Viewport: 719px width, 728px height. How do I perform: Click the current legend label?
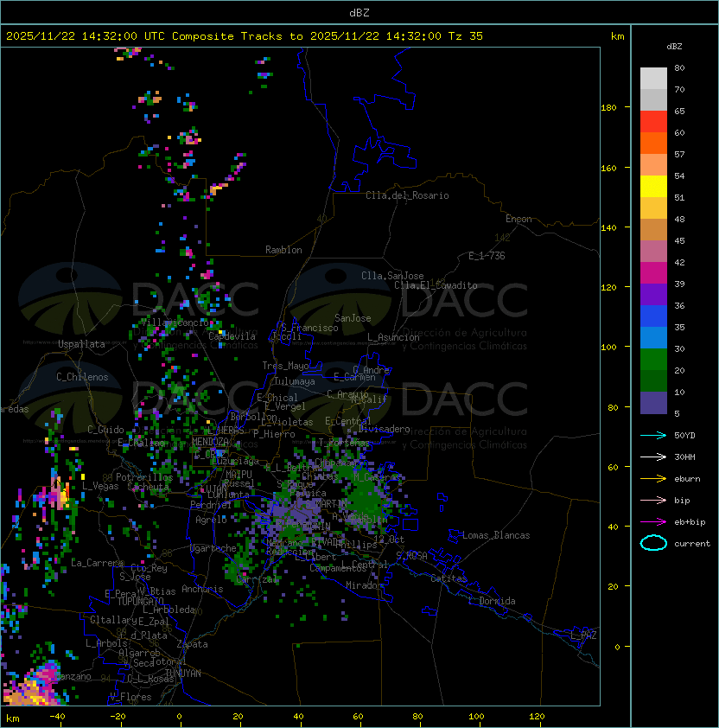(x=692, y=544)
